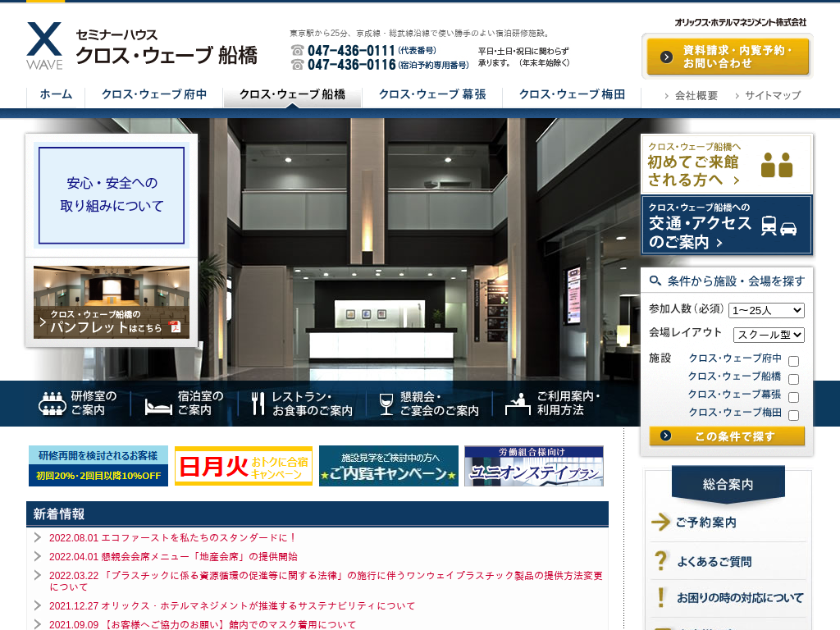Viewport: 840px width, 630px height.
Task: Open the 会社概要 link
Action: coord(696,96)
